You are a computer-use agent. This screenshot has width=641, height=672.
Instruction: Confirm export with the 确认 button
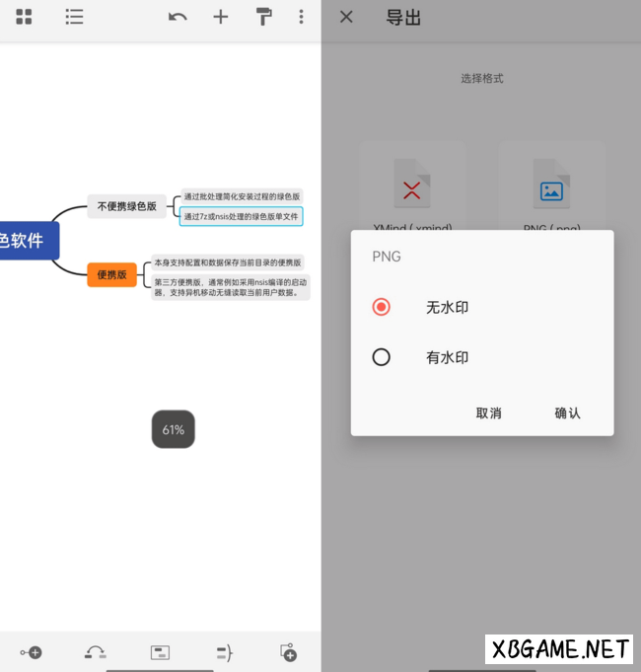click(x=567, y=413)
